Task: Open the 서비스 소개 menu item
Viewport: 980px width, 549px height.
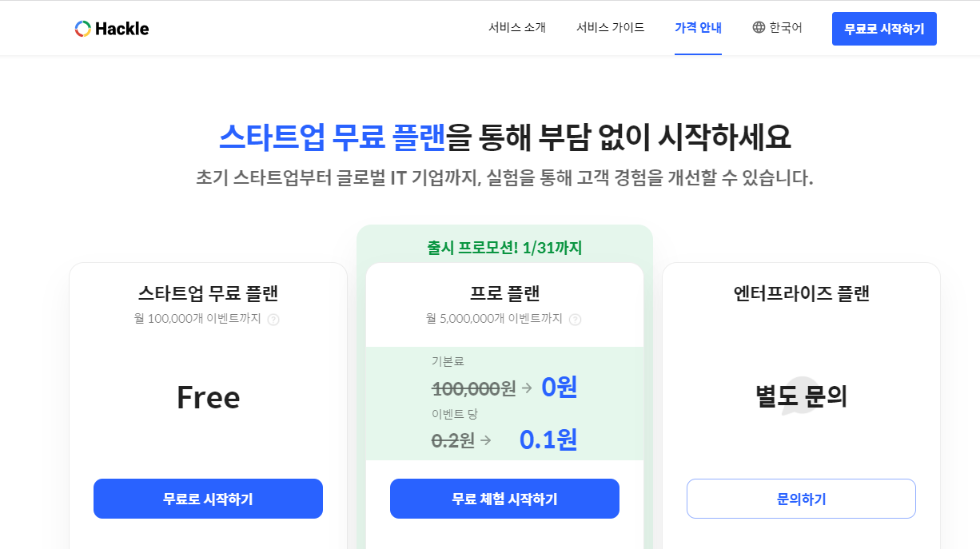Action: pos(518,26)
